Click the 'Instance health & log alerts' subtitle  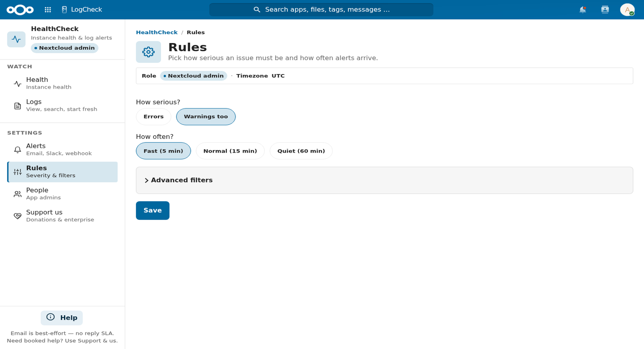72,38
